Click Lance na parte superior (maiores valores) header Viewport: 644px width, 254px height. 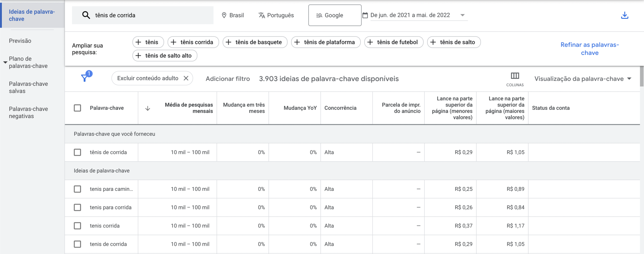point(505,108)
